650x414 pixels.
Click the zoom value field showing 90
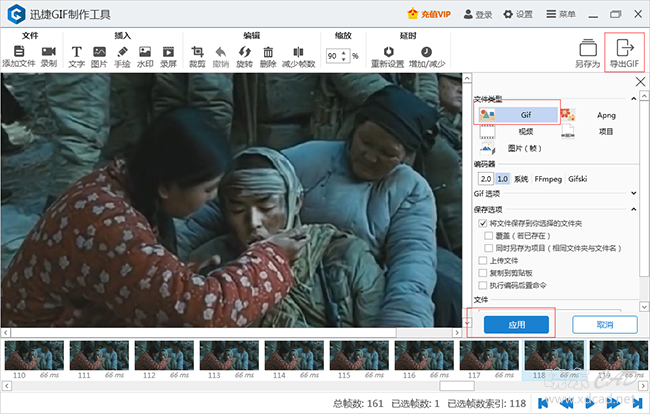pyautogui.click(x=333, y=56)
